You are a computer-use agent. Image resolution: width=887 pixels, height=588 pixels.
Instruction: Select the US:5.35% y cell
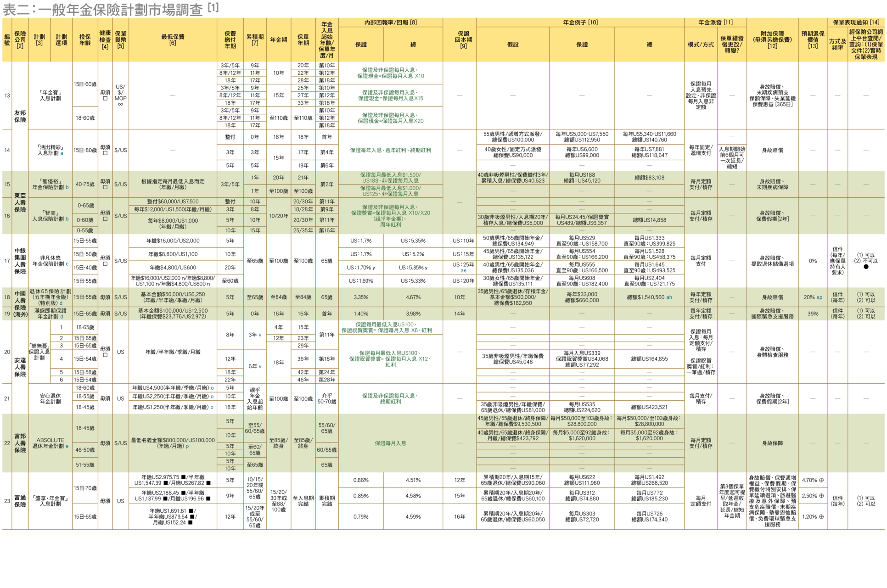413,268
